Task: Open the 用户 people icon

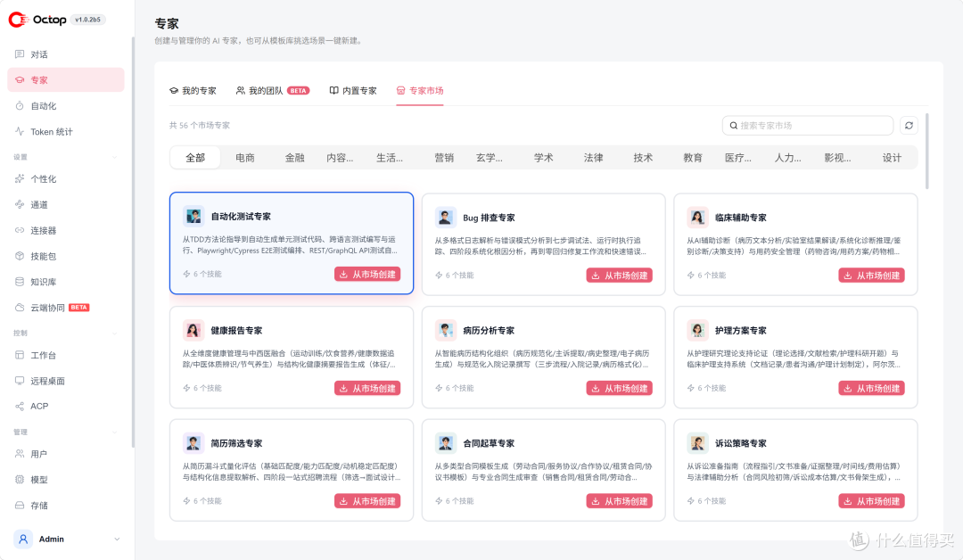Action: pyautogui.click(x=20, y=454)
